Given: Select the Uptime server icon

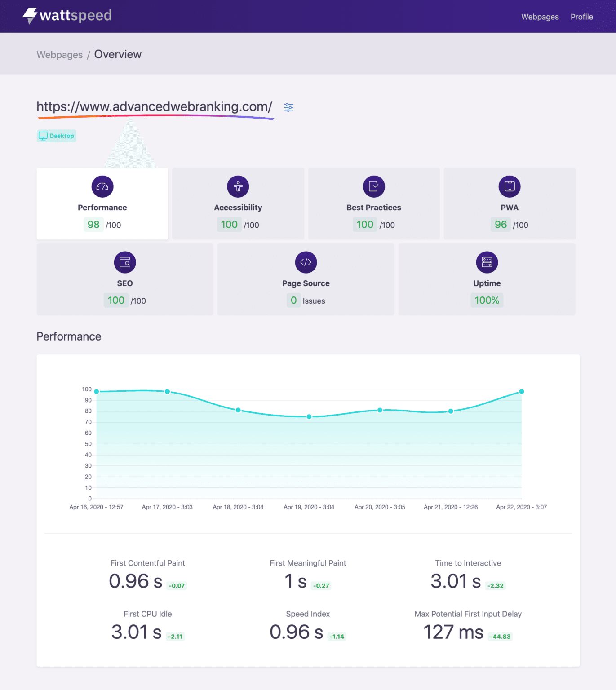Looking at the screenshot, I should [x=487, y=262].
